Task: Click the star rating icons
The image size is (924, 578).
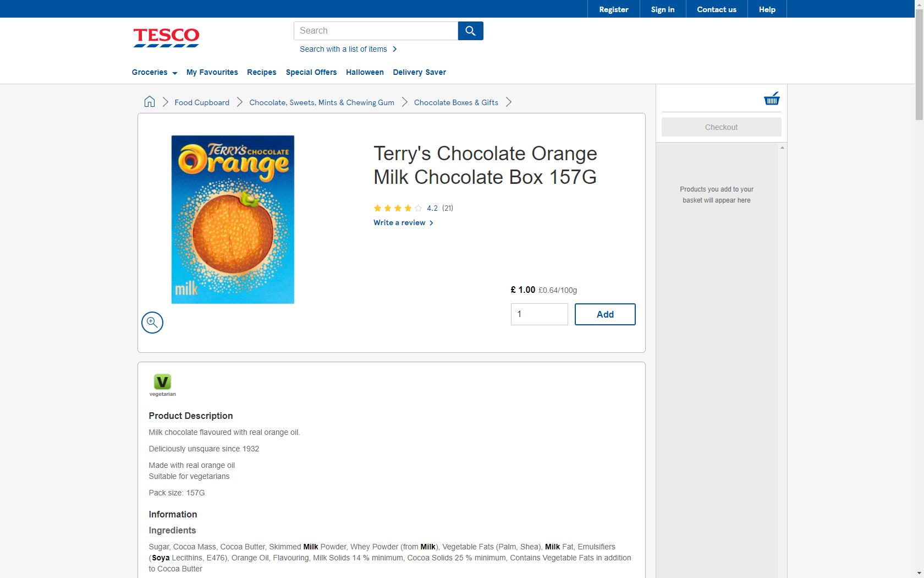Action: [x=398, y=208]
